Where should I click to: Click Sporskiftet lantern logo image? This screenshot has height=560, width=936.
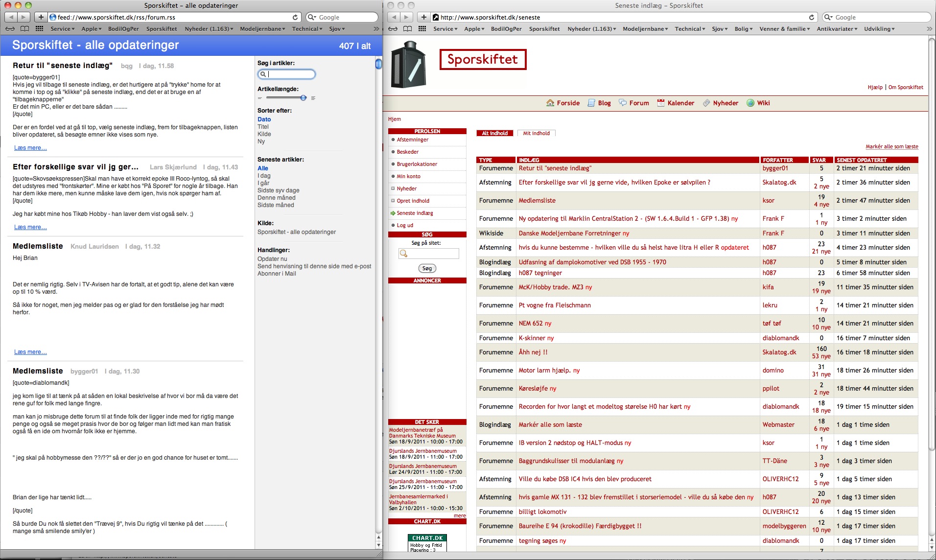pyautogui.click(x=409, y=65)
